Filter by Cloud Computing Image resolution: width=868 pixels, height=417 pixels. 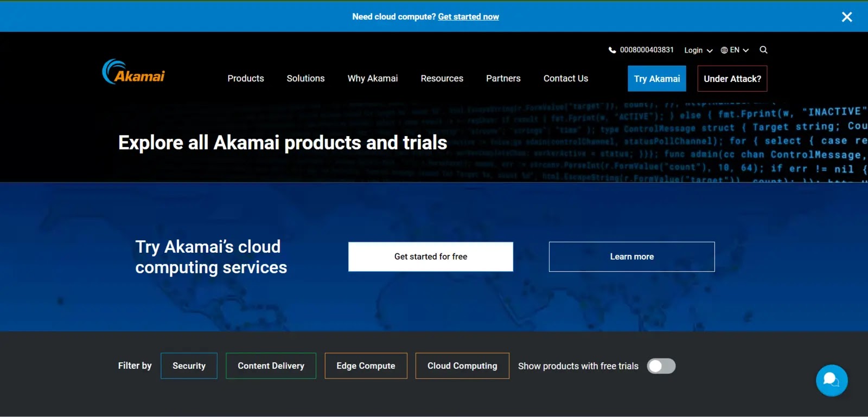[462, 366]
